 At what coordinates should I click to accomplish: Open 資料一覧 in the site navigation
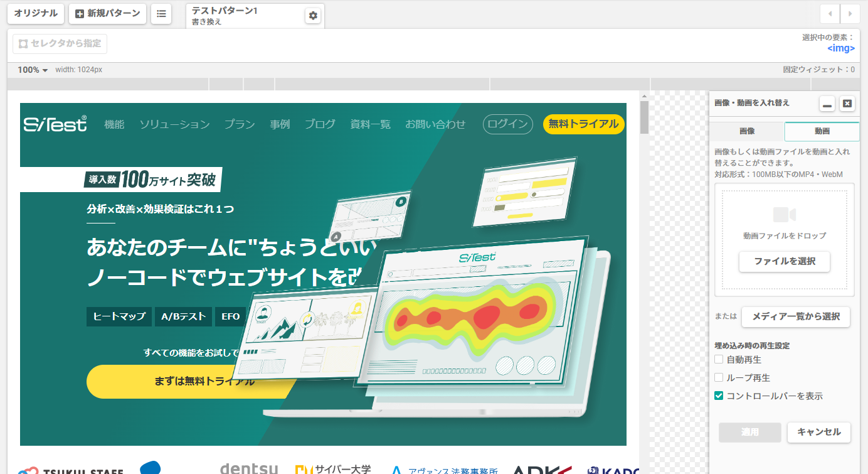(370, 124)
